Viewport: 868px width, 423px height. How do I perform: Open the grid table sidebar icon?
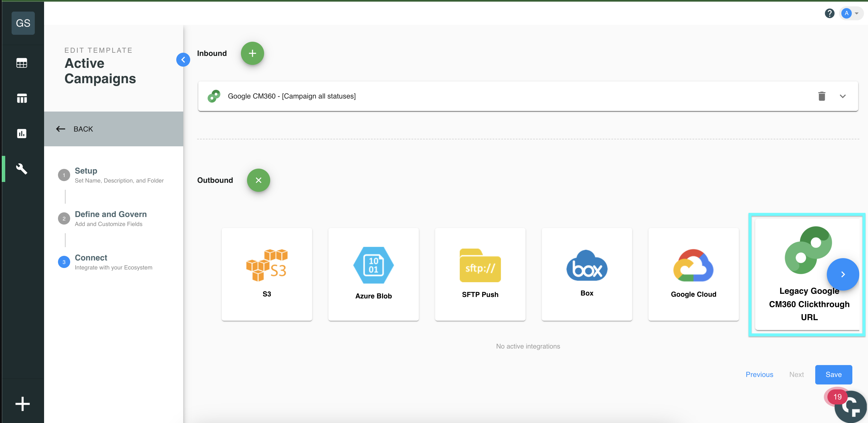[x=22, y=63]
